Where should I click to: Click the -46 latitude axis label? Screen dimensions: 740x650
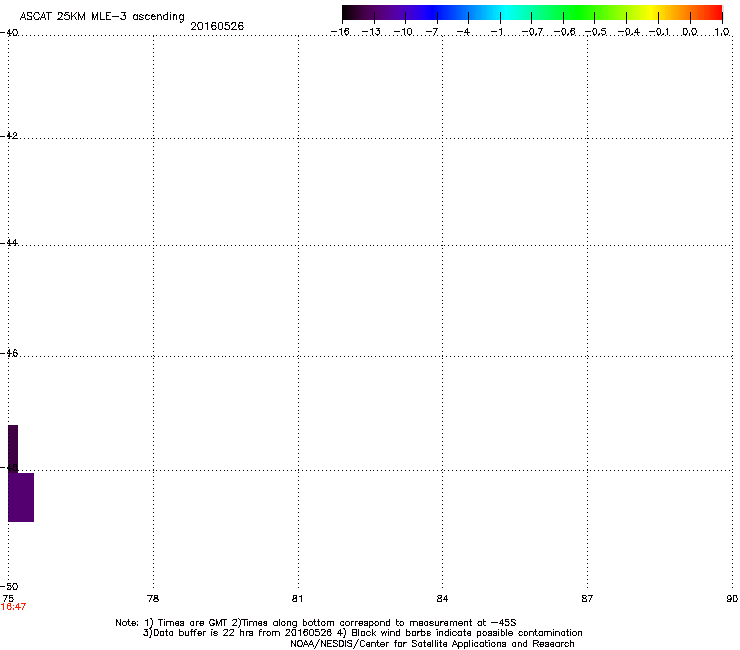pyautogui.click(x=9, y=353)
